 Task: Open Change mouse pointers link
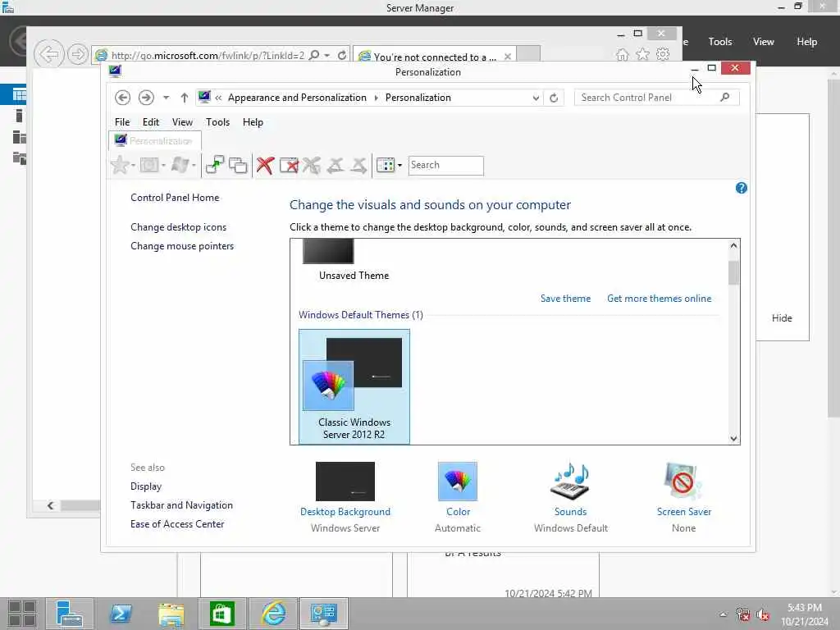182,246
